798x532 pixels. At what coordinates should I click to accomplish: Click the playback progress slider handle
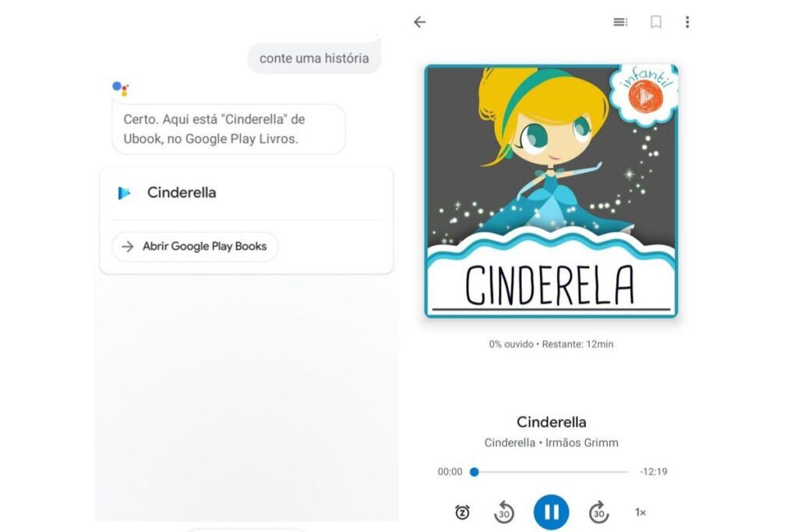pyautogui.click(x=474, y=471)
